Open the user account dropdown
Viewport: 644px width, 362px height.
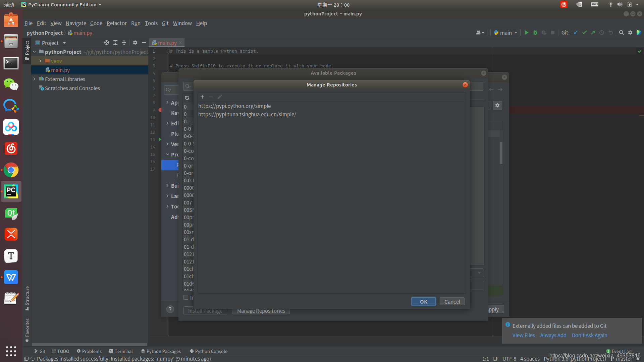click(x=480, y=33)
